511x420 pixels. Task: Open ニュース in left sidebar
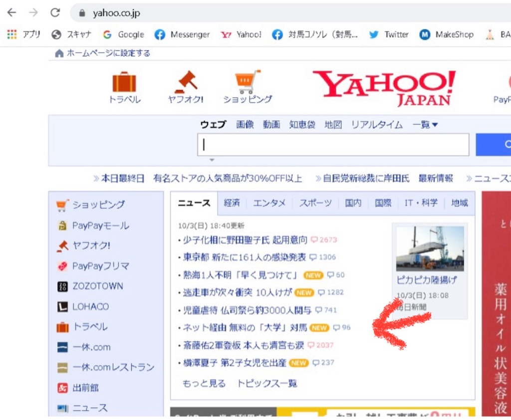[82, 408]
